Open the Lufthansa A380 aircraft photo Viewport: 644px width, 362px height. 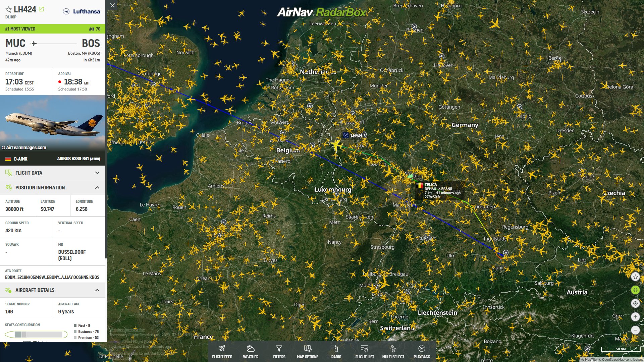(53, 123)
